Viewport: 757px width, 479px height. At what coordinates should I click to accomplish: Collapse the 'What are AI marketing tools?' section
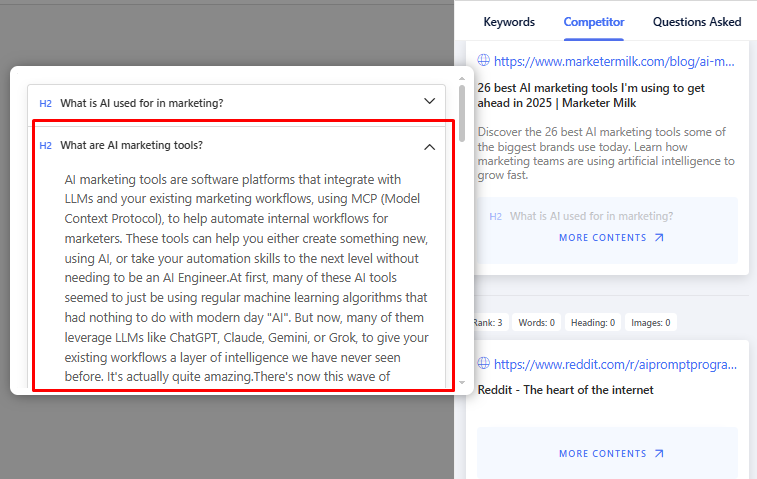pyautogui.click(x=429, y=147)
